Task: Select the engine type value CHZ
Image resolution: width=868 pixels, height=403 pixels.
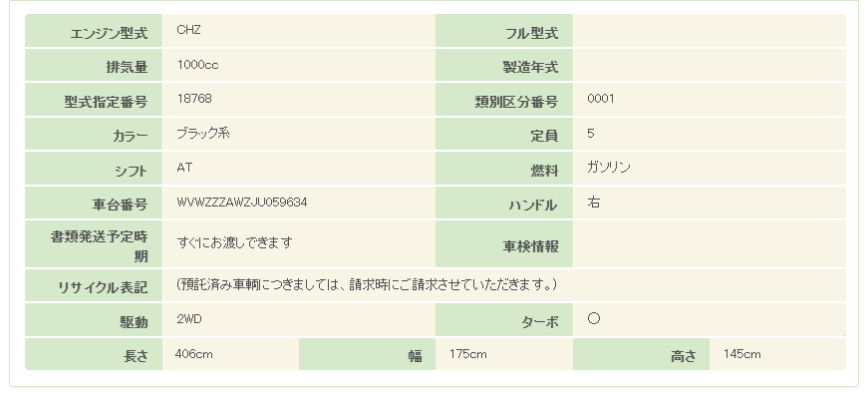Action: click(x=188, y=30)
